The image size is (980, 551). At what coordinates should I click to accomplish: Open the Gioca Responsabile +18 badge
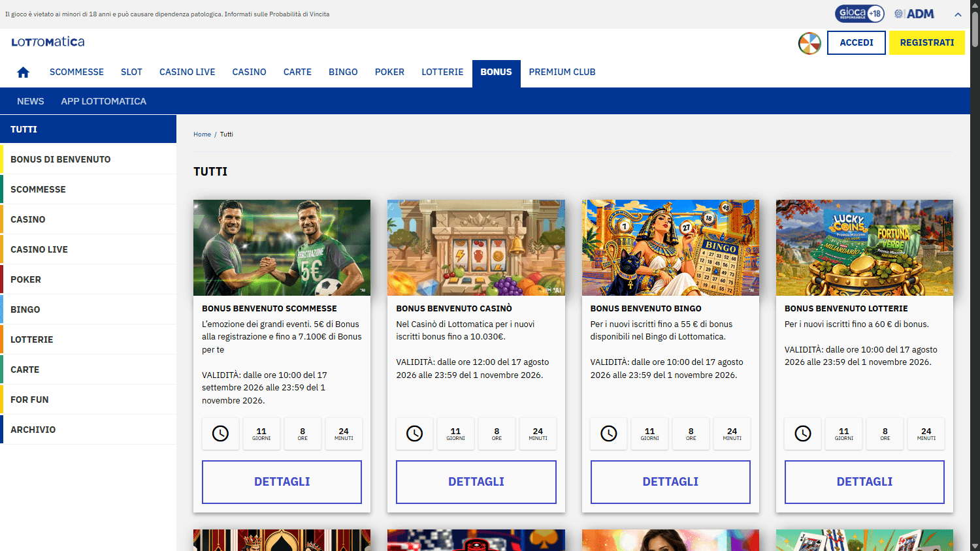(859, 14)
